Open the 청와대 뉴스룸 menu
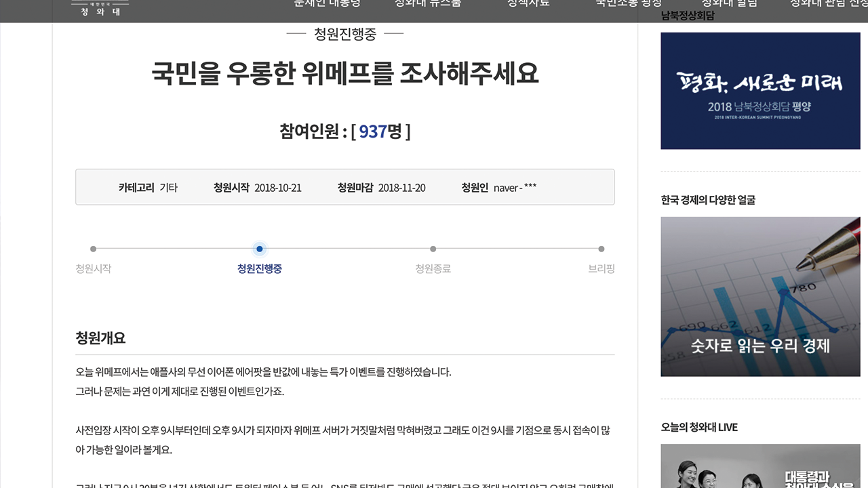Screen dimensions: 868x488 click(x=428, y=3)
